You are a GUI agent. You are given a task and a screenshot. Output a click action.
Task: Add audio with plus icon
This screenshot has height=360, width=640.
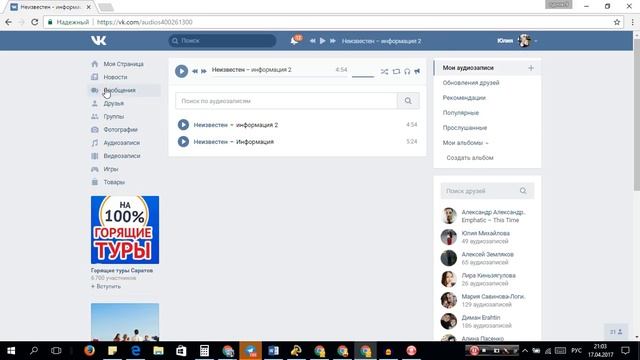(531, 68)
